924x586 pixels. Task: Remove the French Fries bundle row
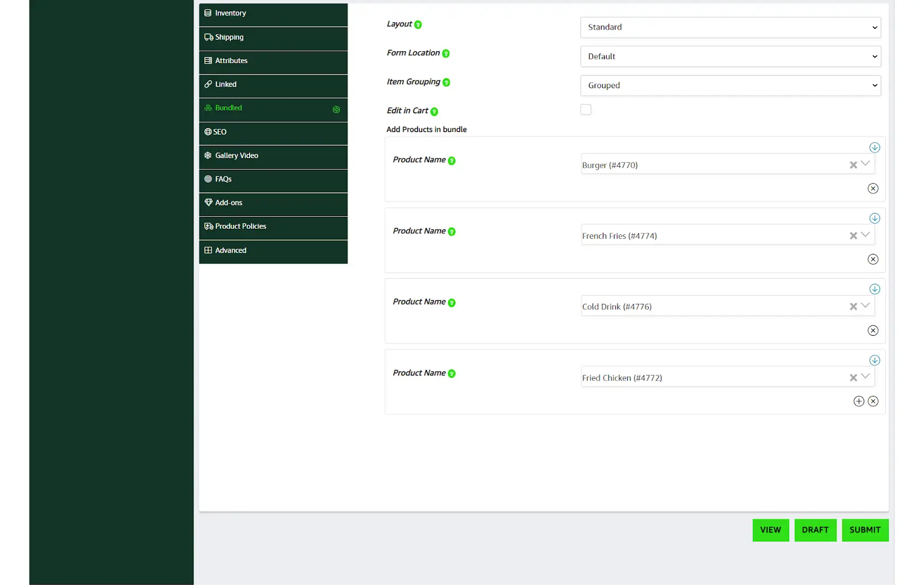coord(873,259)
